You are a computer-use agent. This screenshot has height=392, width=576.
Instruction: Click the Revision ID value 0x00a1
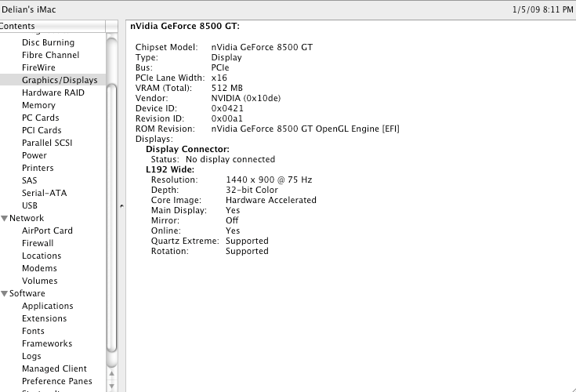tap(226, 118)
